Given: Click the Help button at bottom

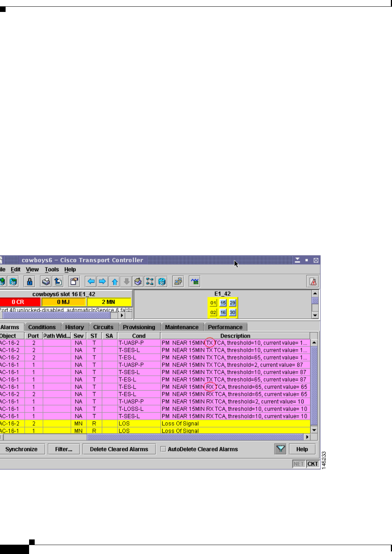Looking at the screenshot, I should tap(302, 449).
